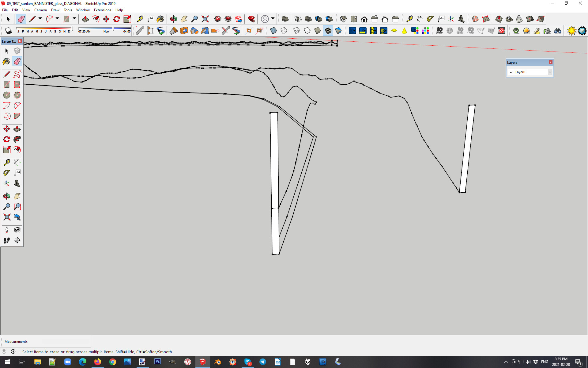
Task: Select the Follow Me tool in left toolbox
Action: (17, 140)
